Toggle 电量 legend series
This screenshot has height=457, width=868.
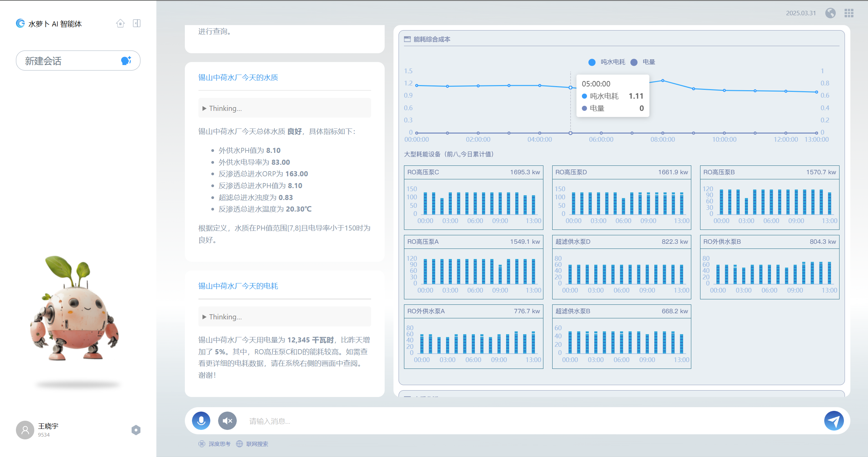643,62
